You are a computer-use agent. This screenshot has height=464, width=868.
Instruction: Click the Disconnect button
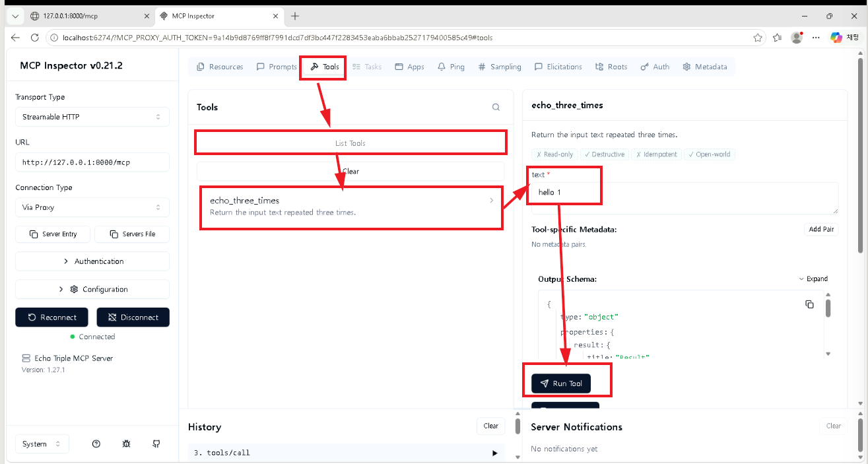[133, 317]
